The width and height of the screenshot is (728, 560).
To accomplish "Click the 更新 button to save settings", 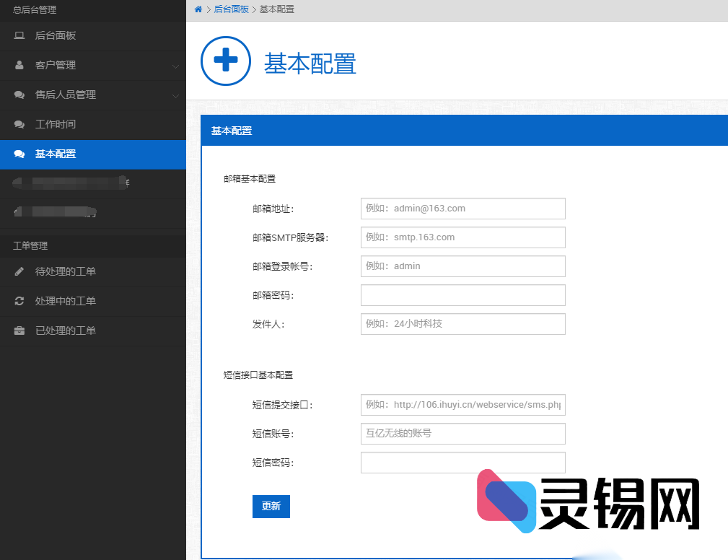I will click(271, 506).
